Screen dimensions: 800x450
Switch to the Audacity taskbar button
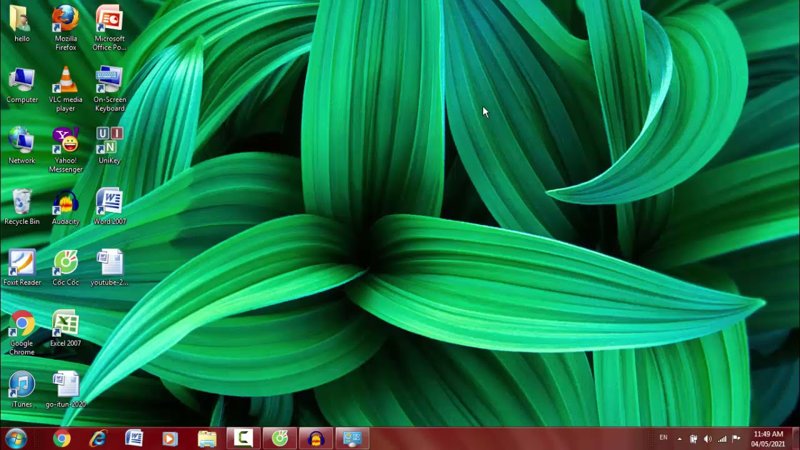point(316,438)
